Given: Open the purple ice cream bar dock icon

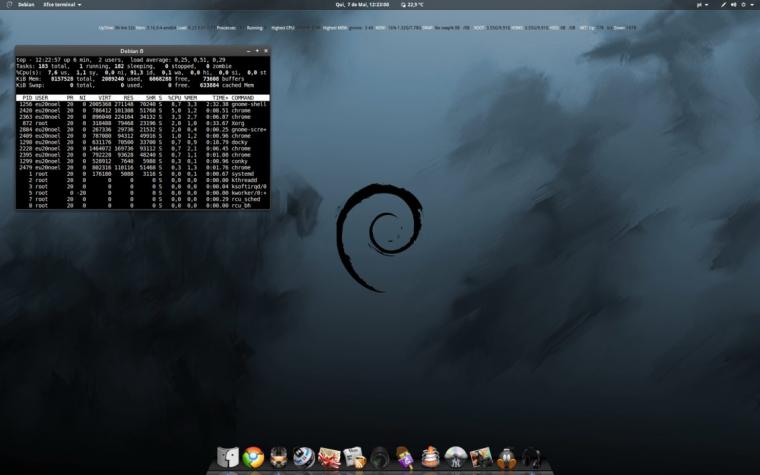Looking at the screenshot, I should click(405, 458).
